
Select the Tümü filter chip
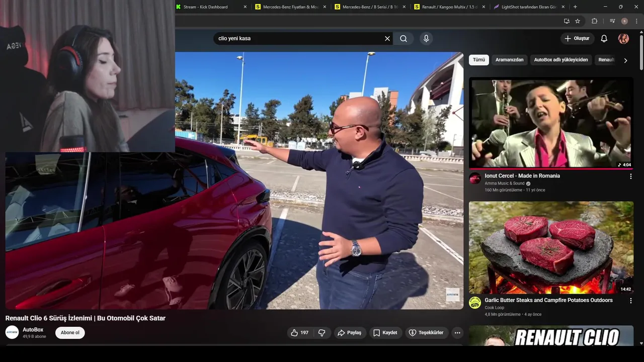(479, 60)
